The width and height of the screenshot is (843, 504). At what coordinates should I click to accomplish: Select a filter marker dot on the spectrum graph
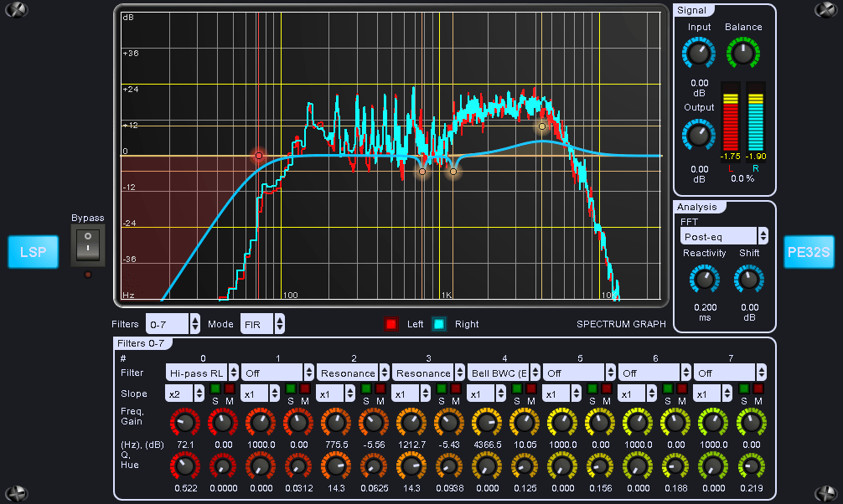click(258, 155)
